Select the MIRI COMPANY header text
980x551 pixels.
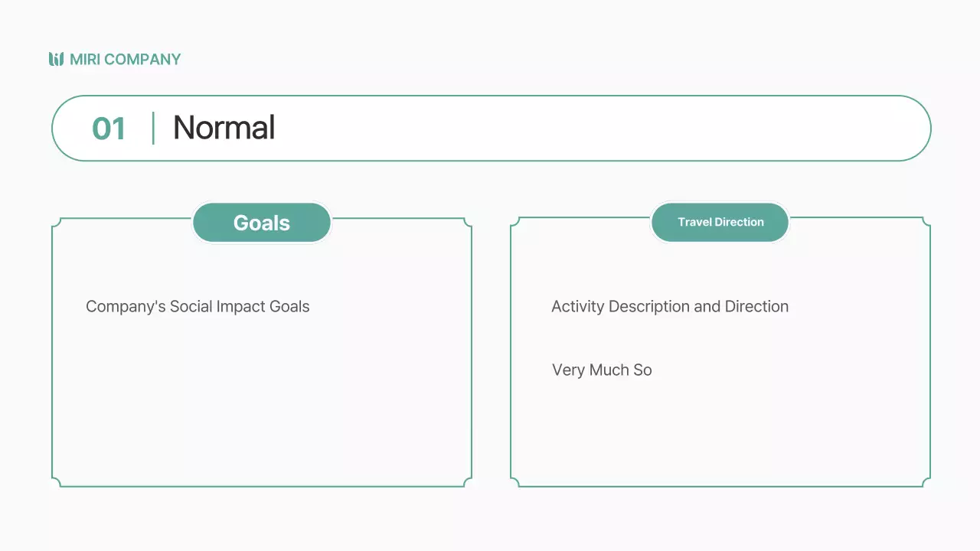125,59
